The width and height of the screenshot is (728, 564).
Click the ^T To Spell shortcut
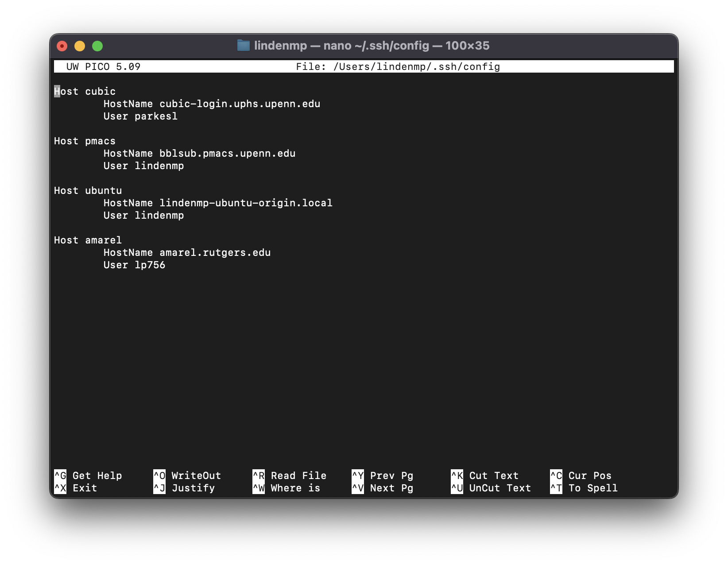click(584, 488)
